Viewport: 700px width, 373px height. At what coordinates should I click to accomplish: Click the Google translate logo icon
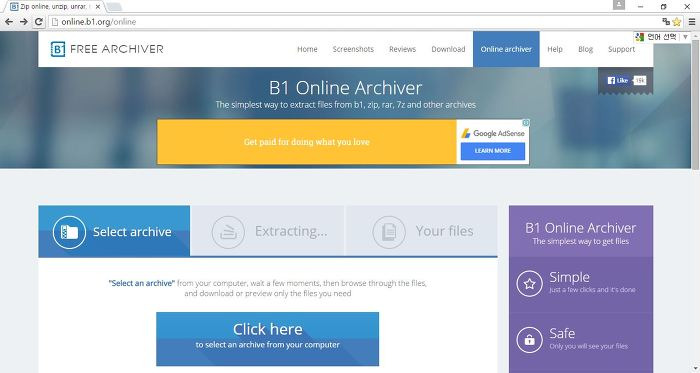click(x=640, y=37)
